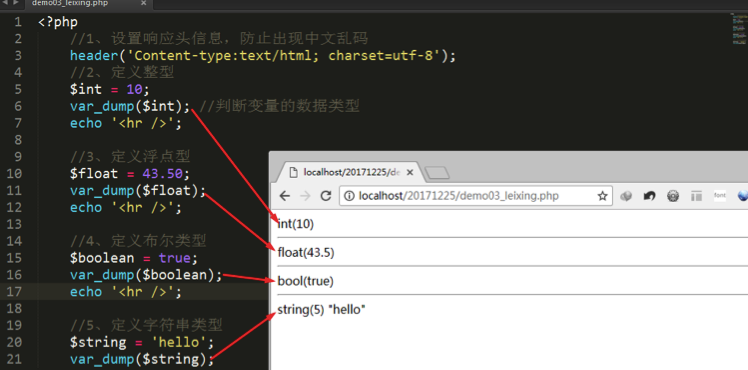Viewport: 748px width, 370px height.
Task: Open the gray cube extension icon
Action: pos(626,196)
